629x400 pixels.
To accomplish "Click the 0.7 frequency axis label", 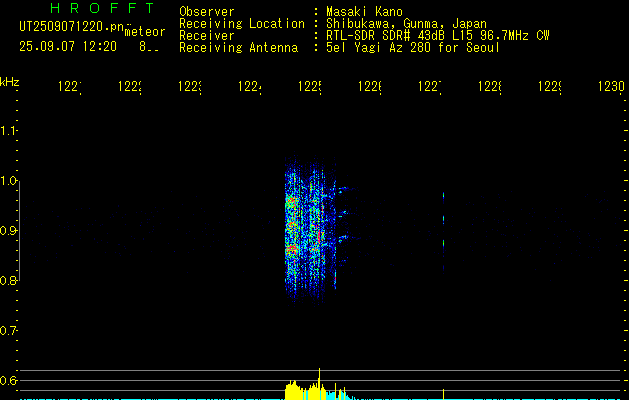I will point(8,331).
